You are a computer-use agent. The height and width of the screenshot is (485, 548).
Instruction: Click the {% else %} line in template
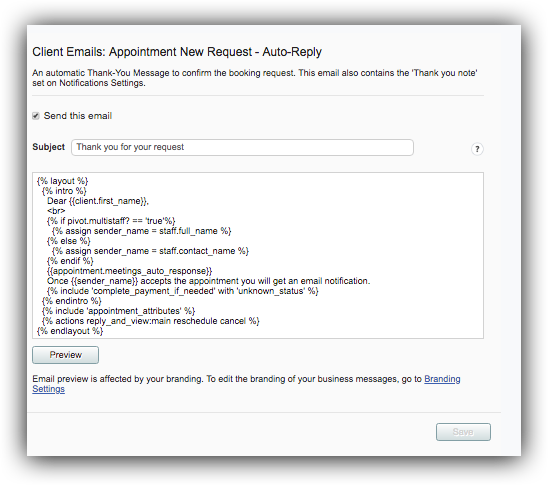[68, 241]
